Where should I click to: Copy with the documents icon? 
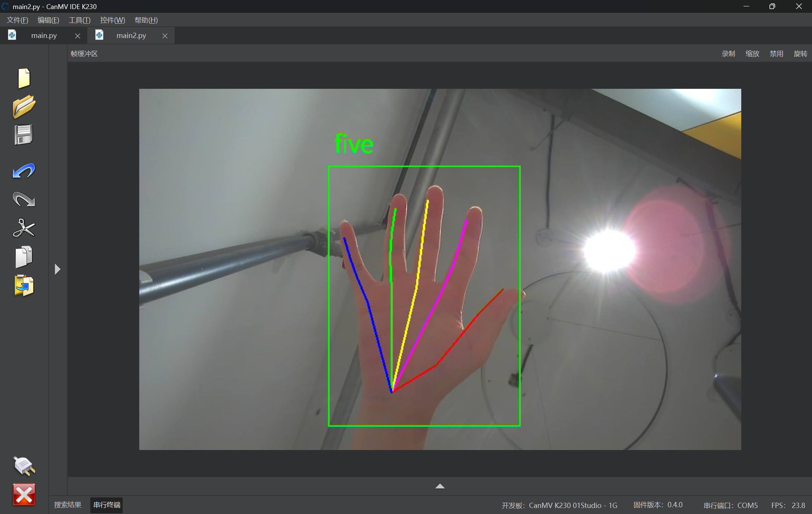pos(24,257)
